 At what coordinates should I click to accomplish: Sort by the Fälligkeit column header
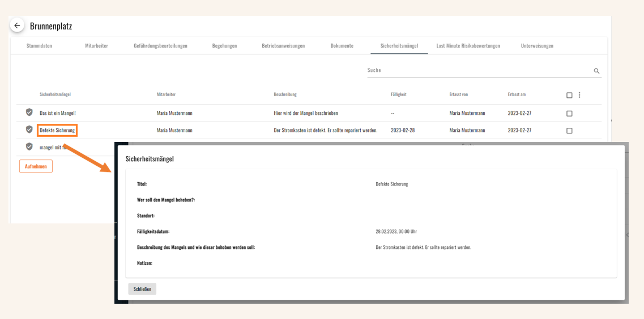(398, 94)
